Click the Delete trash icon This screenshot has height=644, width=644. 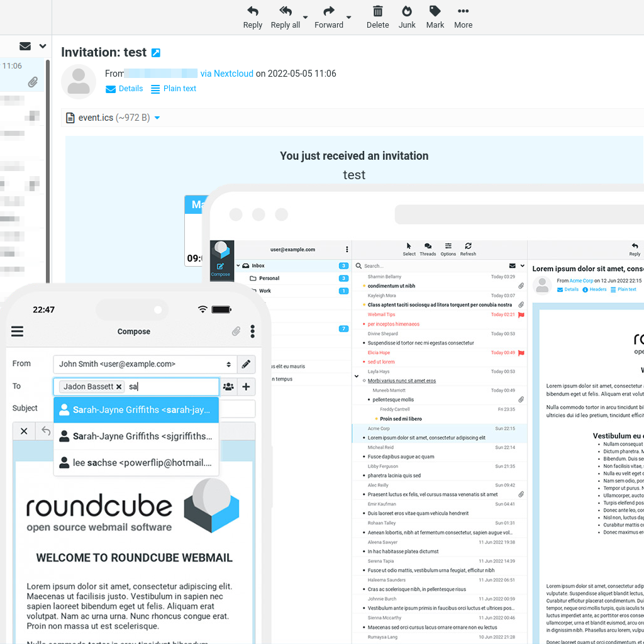click(x=377, y=17)
